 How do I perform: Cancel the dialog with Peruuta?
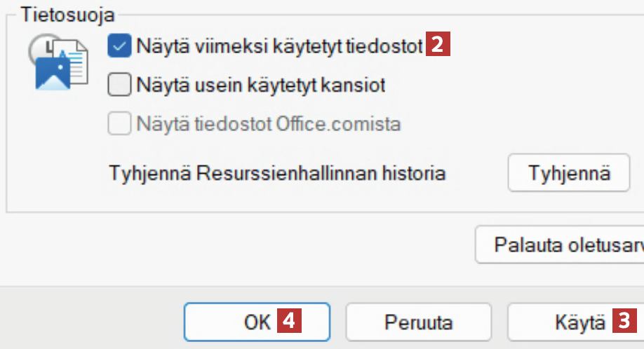tap(418, 322)
